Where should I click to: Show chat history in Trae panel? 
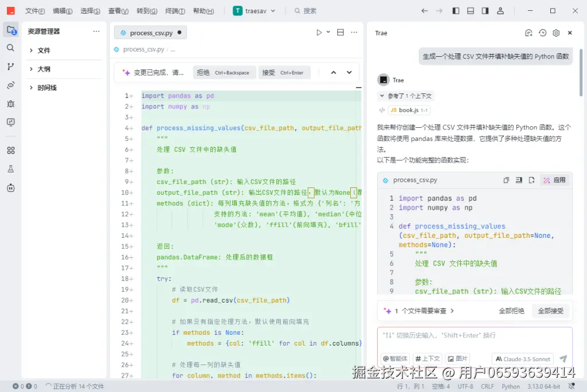point(542,33)
